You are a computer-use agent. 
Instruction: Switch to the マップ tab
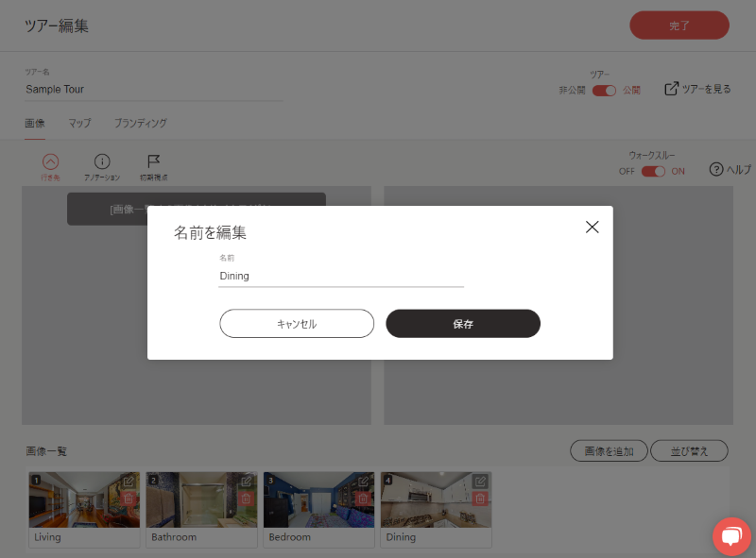click(x=79, y=124)
